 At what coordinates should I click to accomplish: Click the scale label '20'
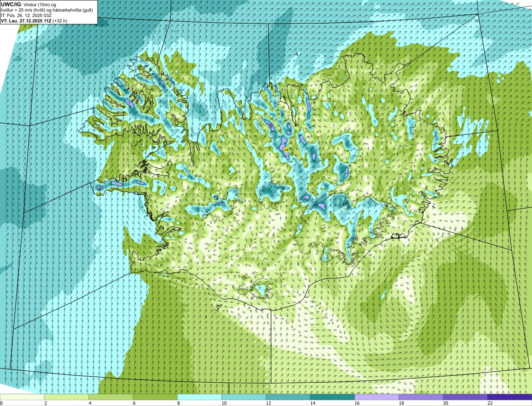coord(446,403)
